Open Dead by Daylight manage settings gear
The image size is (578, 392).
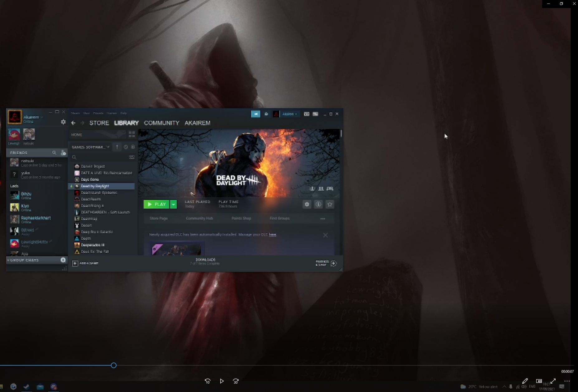pyautogui.click(x=307, y=204)
